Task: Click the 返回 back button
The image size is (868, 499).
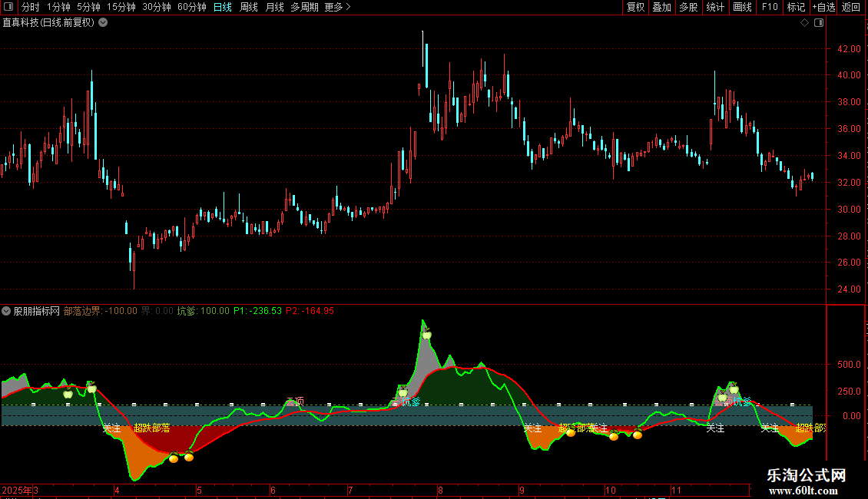Action: (x=851, y=7)
